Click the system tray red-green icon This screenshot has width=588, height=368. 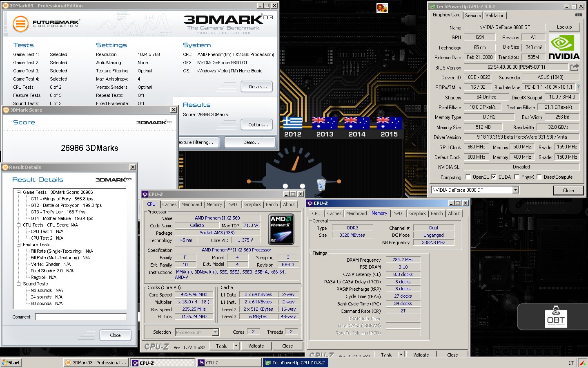(582, 363)
